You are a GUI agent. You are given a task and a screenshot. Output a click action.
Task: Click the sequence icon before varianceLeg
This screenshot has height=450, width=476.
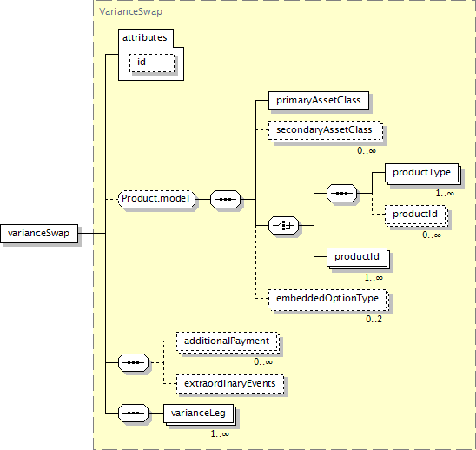click(x=133, y=413)
